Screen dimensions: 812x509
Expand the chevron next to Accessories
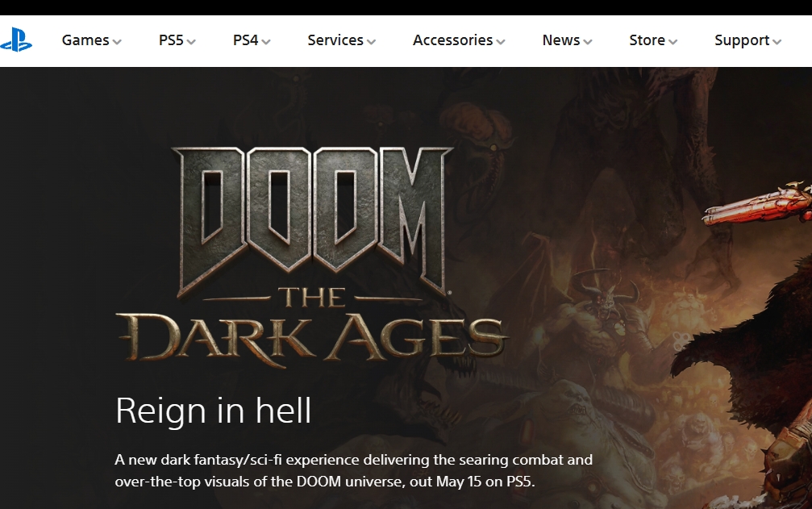point(500,42)
